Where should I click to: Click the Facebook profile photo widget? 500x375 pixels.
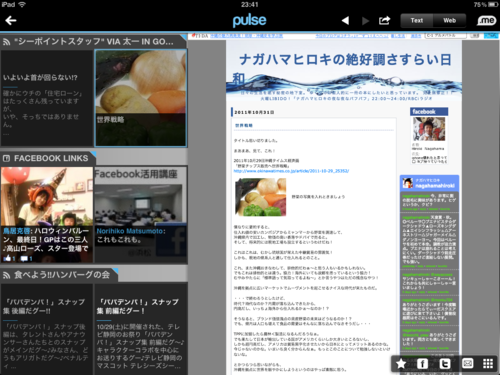coord(429,129)
